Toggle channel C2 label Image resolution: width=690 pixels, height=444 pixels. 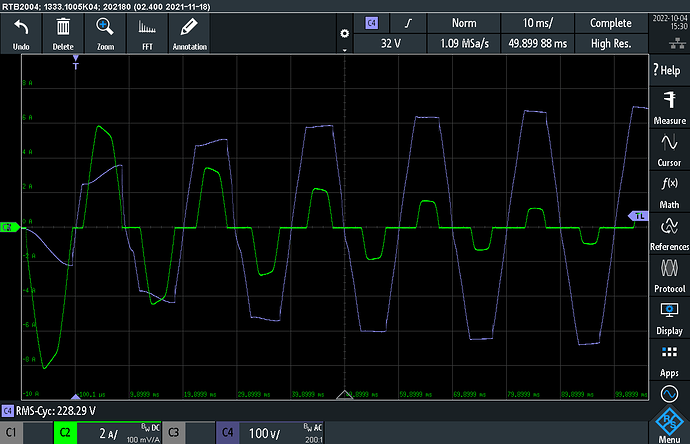click(x=65, y=433)
